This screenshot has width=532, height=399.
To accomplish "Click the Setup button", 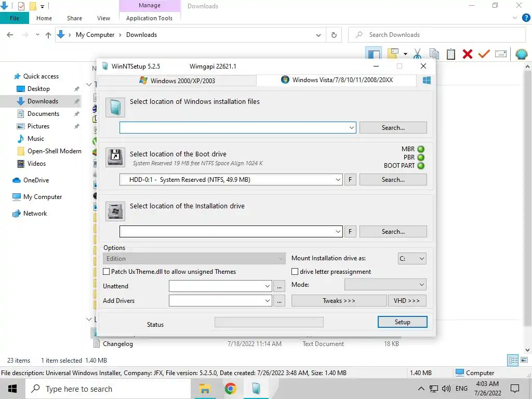I will click(x=403, y=322).
